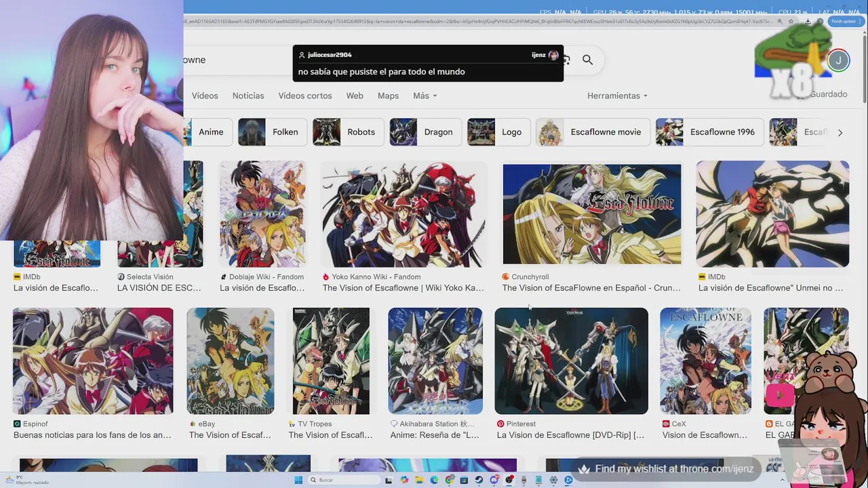Switch to the Maps tab
The image size is (868, 488).
pos(388,96)
